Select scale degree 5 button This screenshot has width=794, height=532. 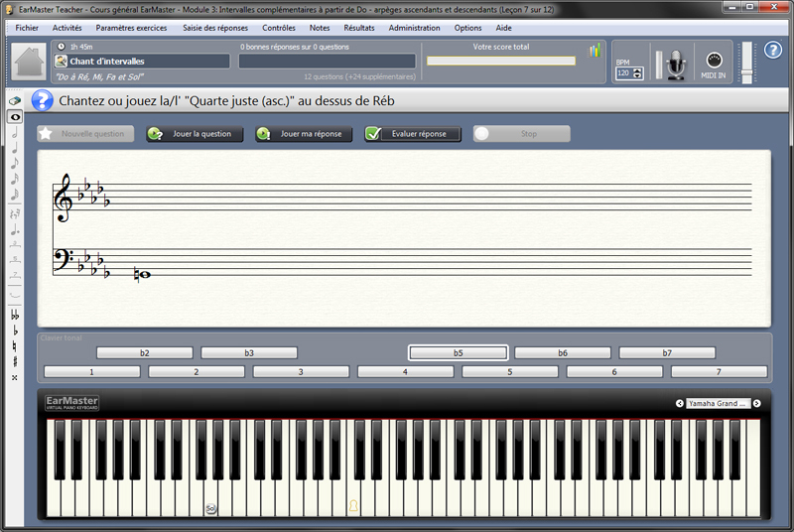click(x=510, y=371)
